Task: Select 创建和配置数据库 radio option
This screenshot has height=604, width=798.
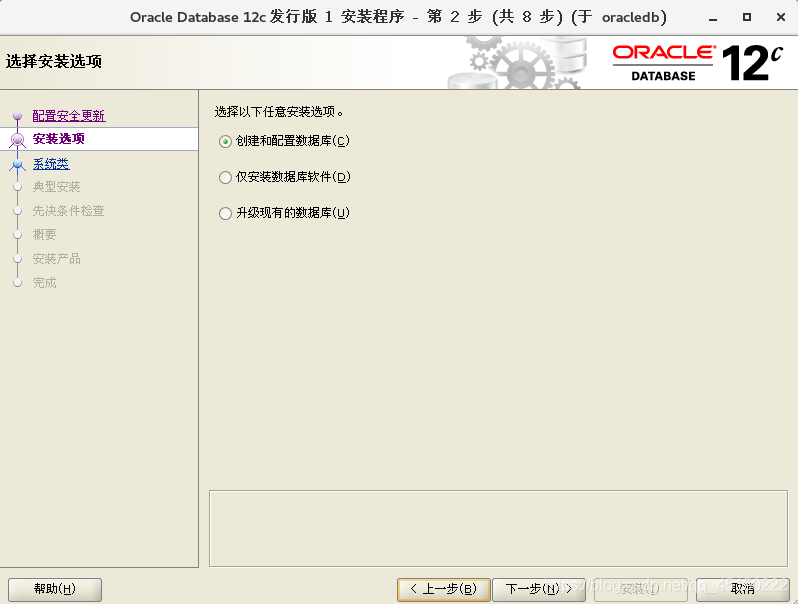Action: coord(225,141)
